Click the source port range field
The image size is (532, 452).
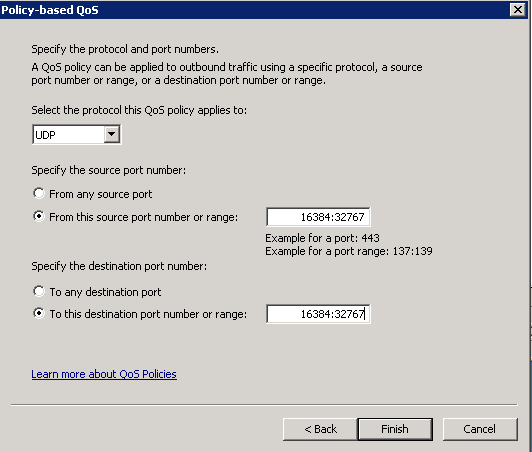(318, 216)
